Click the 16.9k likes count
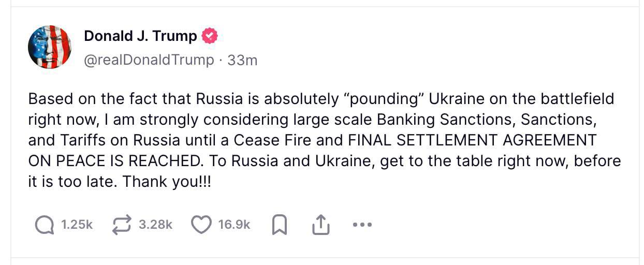 click(x=234, y=225)
